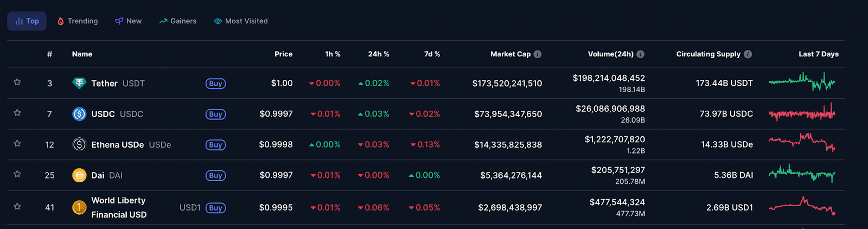868x229 pixels.
Task: Switch to the Gainers tab
Action: coord(178,21)
